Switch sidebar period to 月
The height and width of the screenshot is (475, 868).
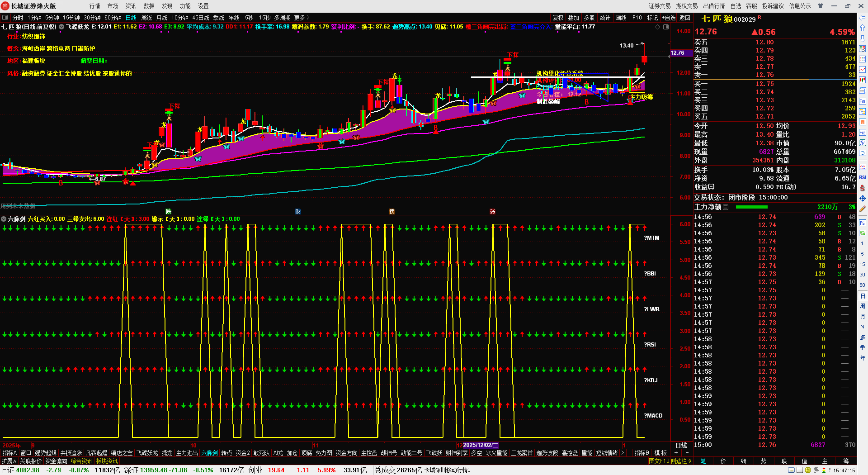click(863, 317)
